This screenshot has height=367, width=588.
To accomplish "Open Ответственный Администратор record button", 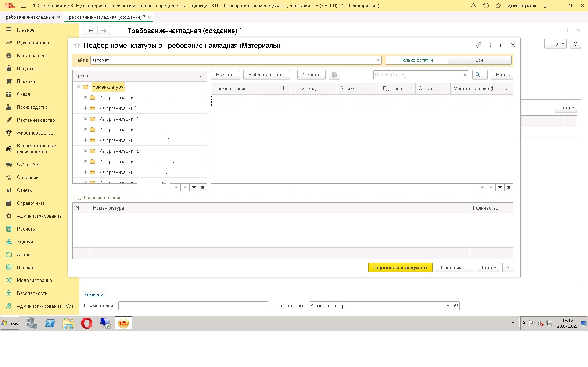I will (x=456, y=306).
